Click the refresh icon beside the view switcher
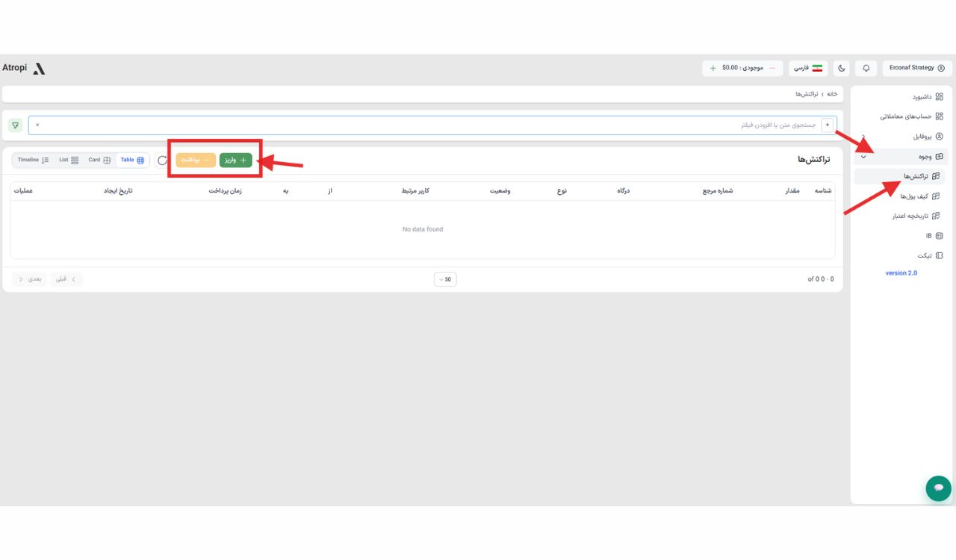The height and width of the screenshot is (560, 956). 163,161
